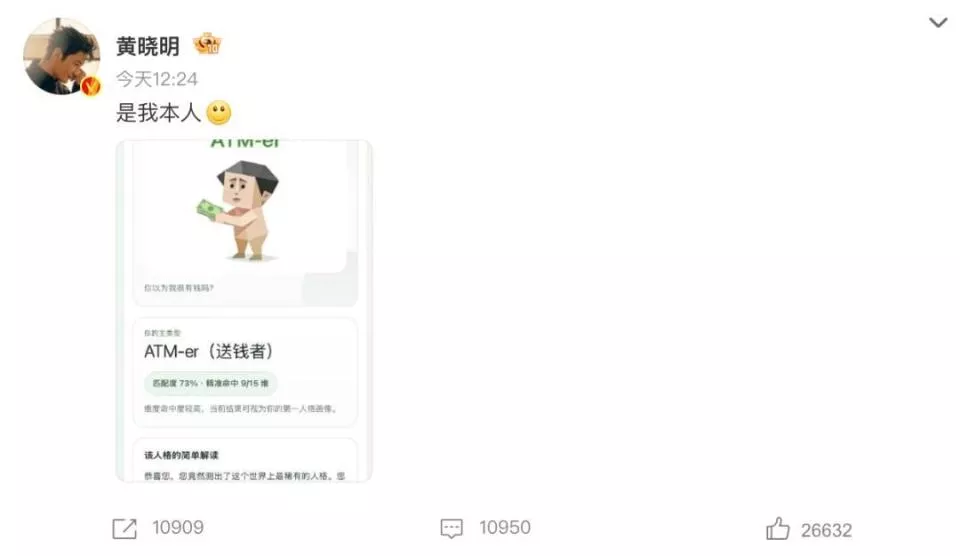This screenshot has height=556, width=960.
Task: Click the green ATM-er header text
Action: click(244, 143)
